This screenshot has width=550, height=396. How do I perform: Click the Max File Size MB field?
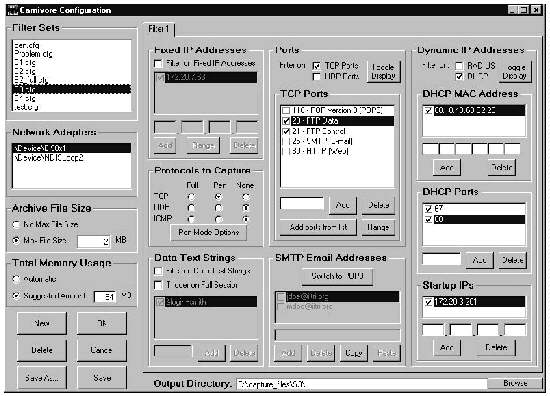94,241
